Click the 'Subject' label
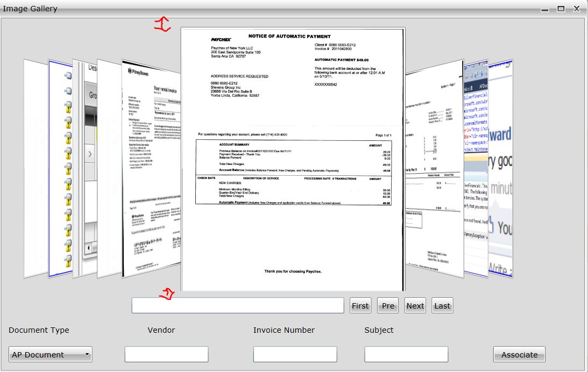This screenshot has height=372, width=588. [x=379, y=330]
